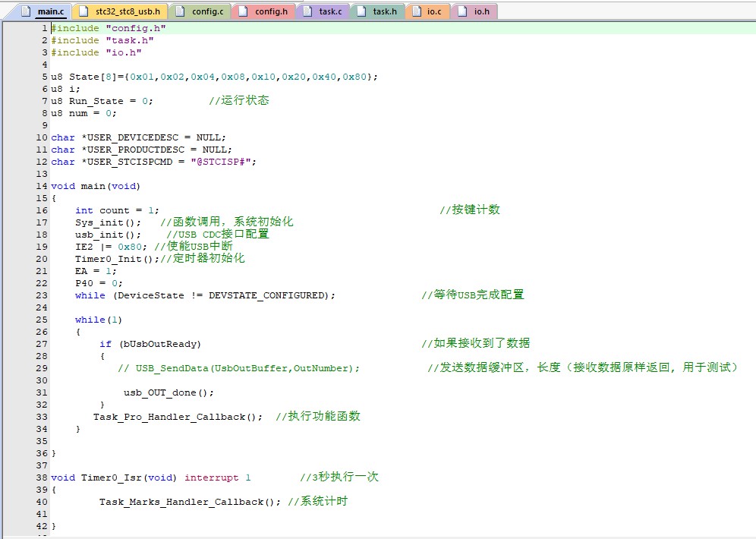756x539 pixels.
Task: Click the Task_Marks_Handler_Callback() call
Action: 190,502
